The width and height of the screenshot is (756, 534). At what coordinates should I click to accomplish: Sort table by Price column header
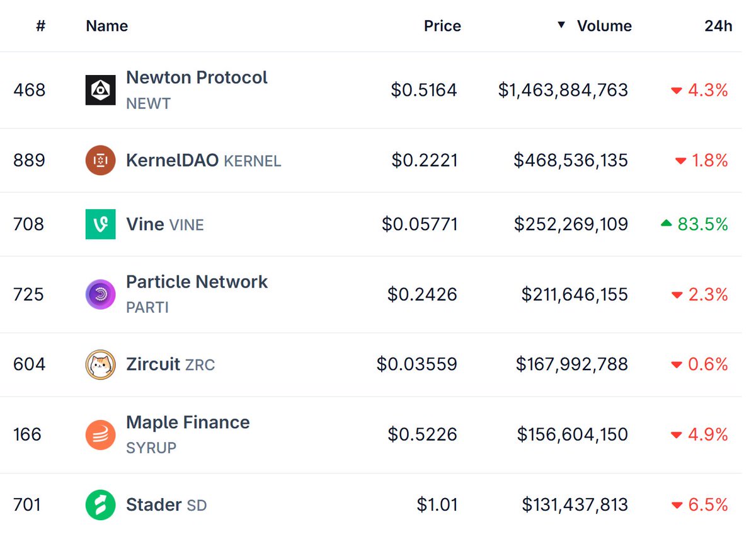pyautogui.click(x=442, y=26)
